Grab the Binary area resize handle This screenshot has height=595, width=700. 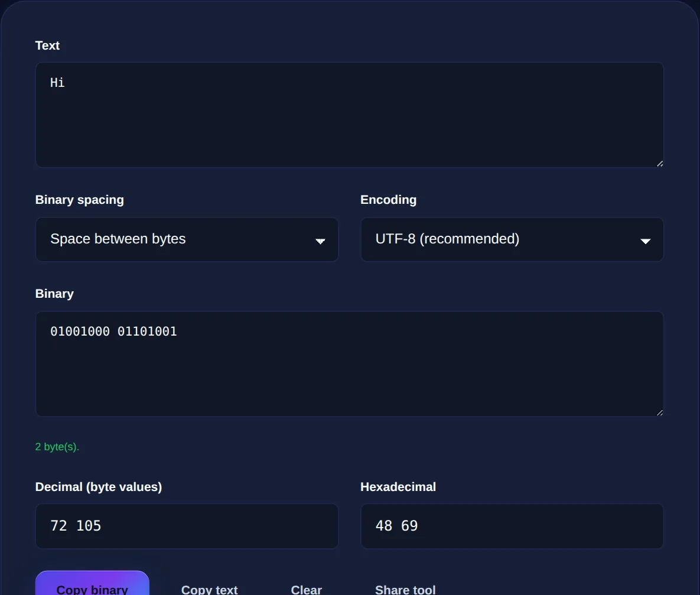click(x=659, y=413)
